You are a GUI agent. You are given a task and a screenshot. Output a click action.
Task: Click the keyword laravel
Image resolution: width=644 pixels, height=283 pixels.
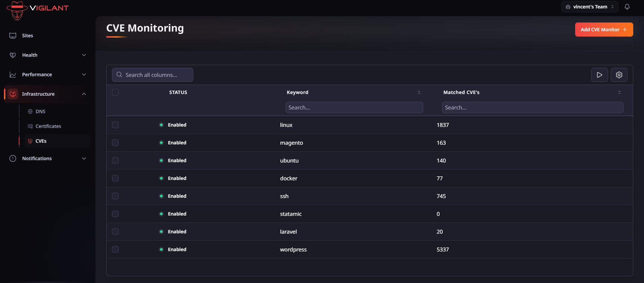(288, 232)
